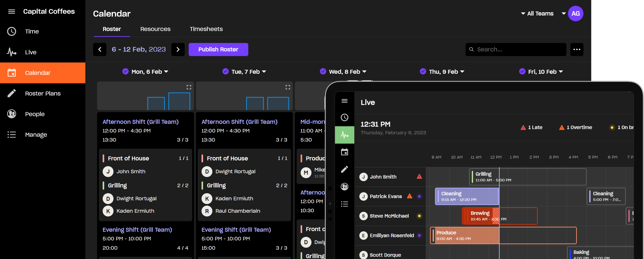644x259 pixels.
Task: Open the Live view pulse icon
Action: [12, 52]
